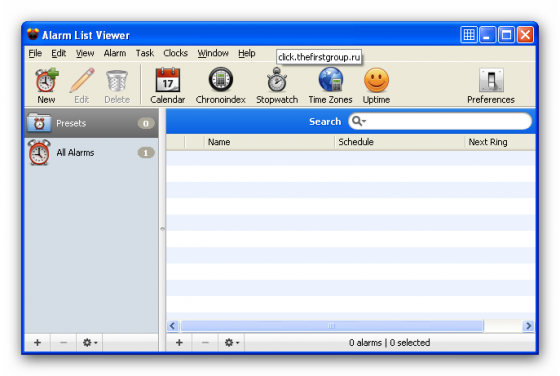Open the Clocks menu
This screenshot has width=560, height=376.
pos(175,53)
